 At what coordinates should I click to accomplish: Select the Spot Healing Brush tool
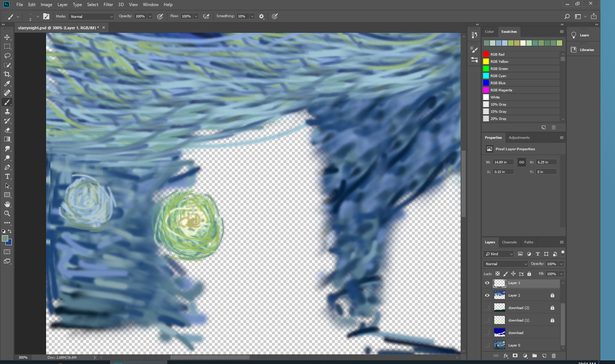tap(7, 93)
